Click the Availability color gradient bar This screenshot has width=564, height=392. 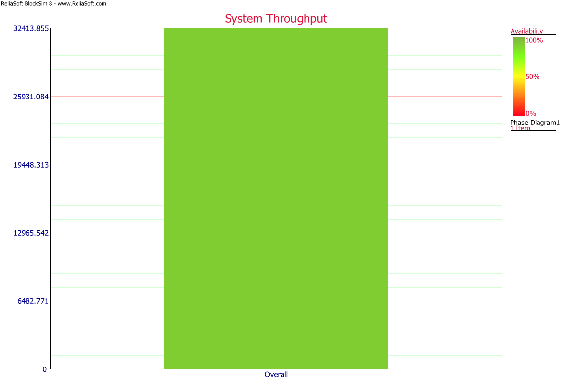519,76
